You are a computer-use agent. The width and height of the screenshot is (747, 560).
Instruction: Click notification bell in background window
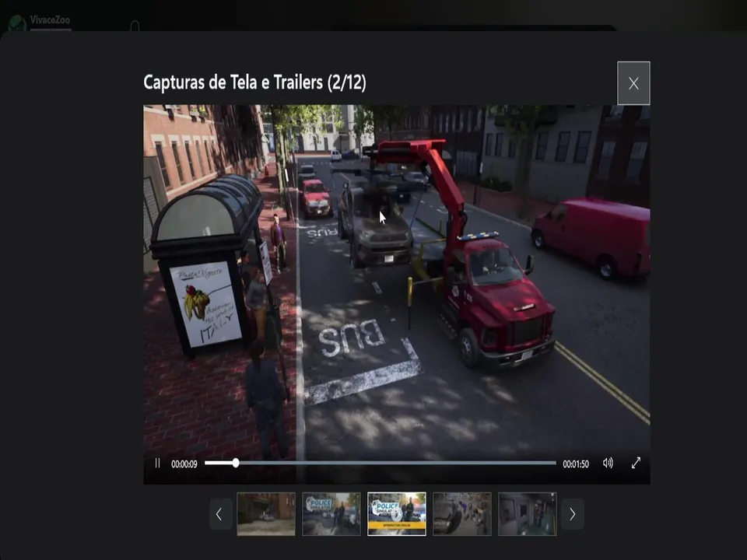135,26
